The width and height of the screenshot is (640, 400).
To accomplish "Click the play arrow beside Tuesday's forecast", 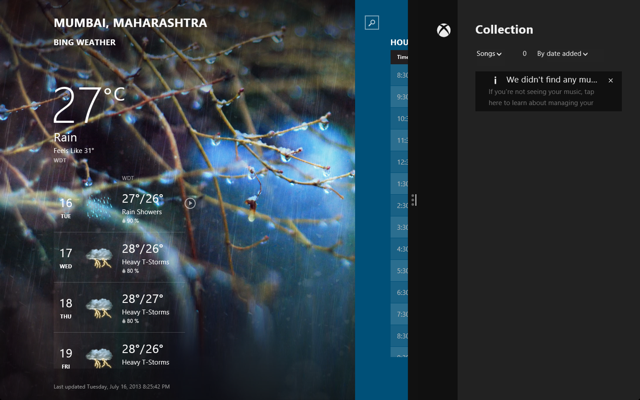I will 190,203.
